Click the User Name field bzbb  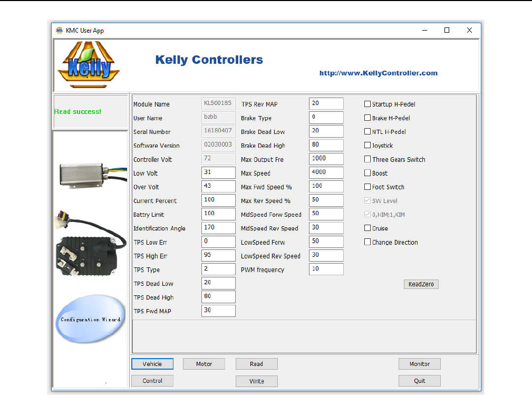[218, 118]
